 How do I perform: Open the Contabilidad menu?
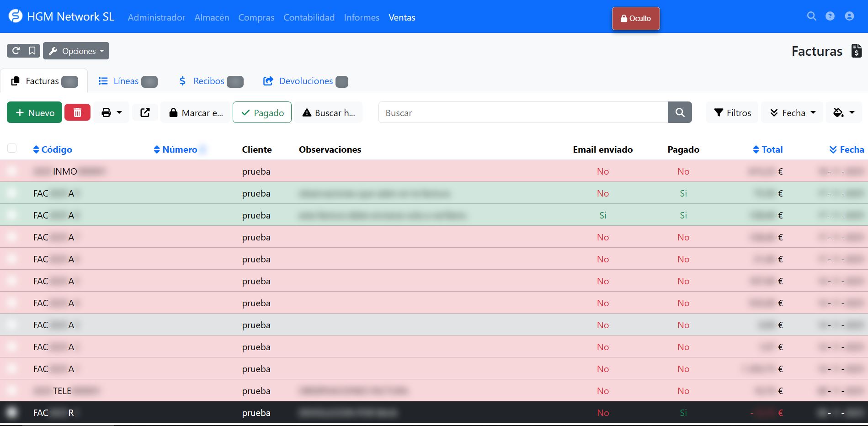(x=309, y=17)
